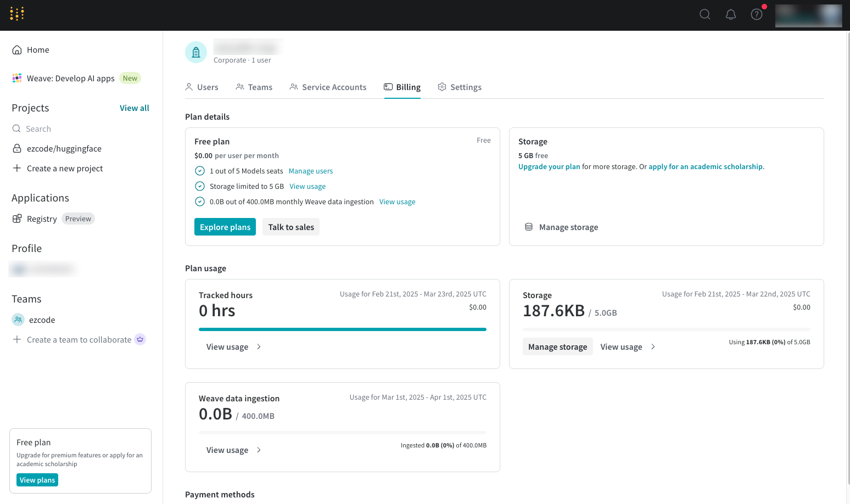Click the Weave data ingestion progress bar
The width and height of the screenshot is (850, 504).
(343, 433)
